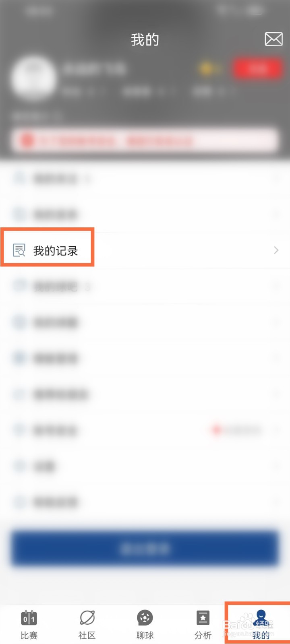
Task: Open the 我的记录 menu entry
Action: point(145,250)
